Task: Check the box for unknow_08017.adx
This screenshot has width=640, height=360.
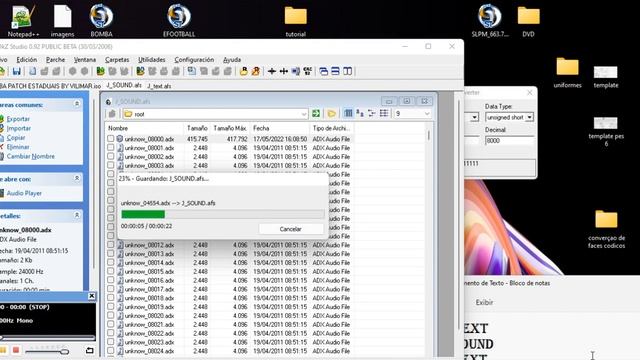Action: click(111, 289)
